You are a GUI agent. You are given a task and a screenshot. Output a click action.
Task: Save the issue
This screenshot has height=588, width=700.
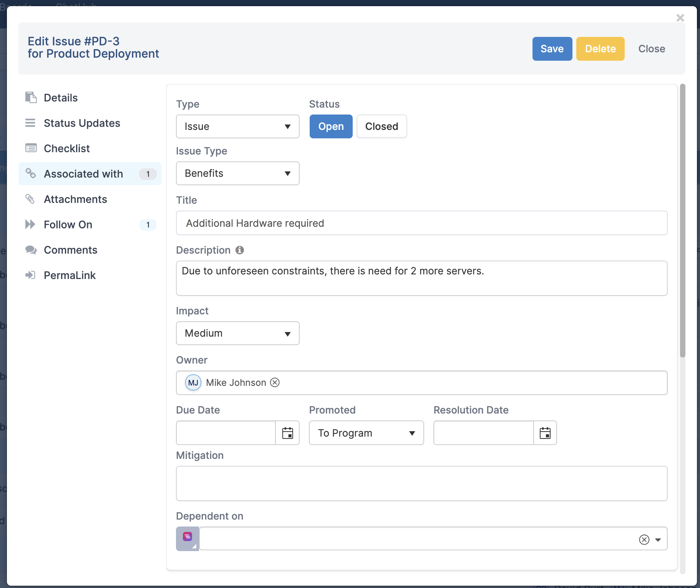click(552, 49)
